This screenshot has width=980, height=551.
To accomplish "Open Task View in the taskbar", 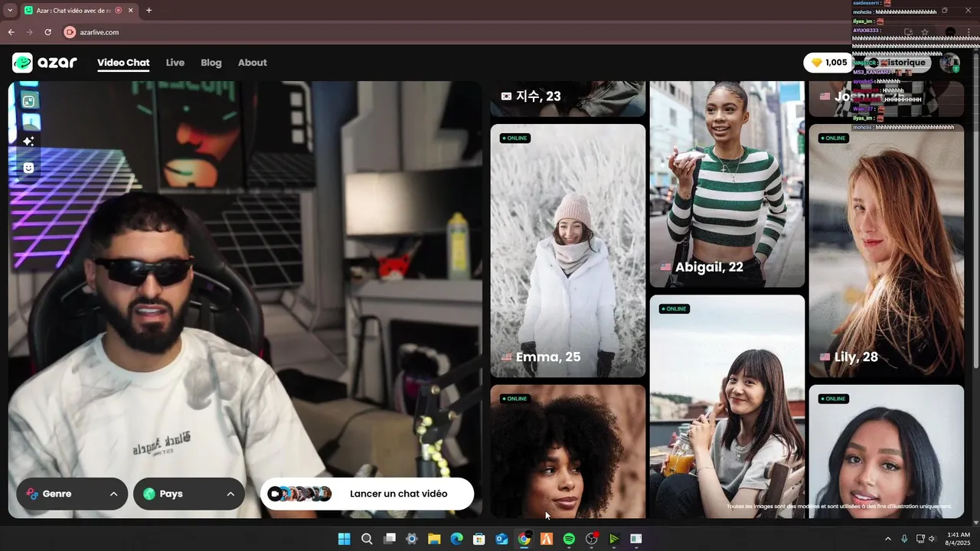I will coord(390,539).
